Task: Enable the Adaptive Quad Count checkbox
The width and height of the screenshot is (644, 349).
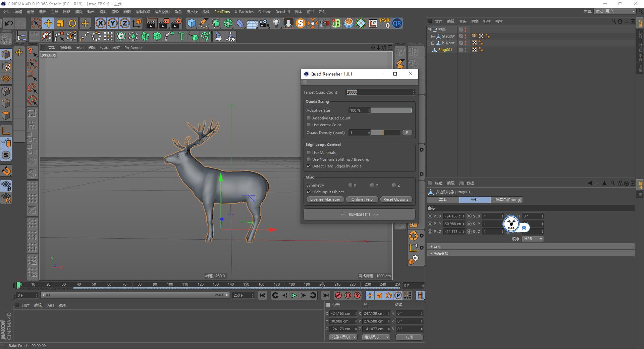Action: point(309,118)
